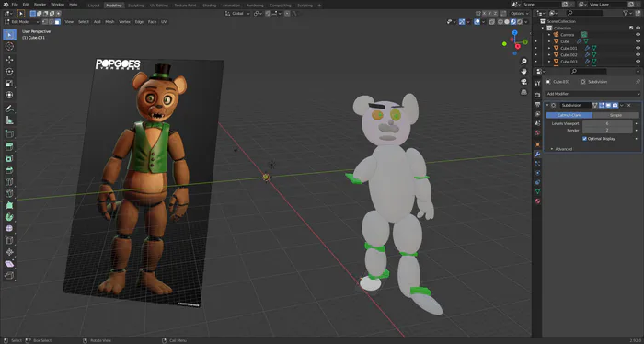644x344 pixels.
Task: Select the Select Box tool in the toolbar
Action: click(x=9, y=35)
